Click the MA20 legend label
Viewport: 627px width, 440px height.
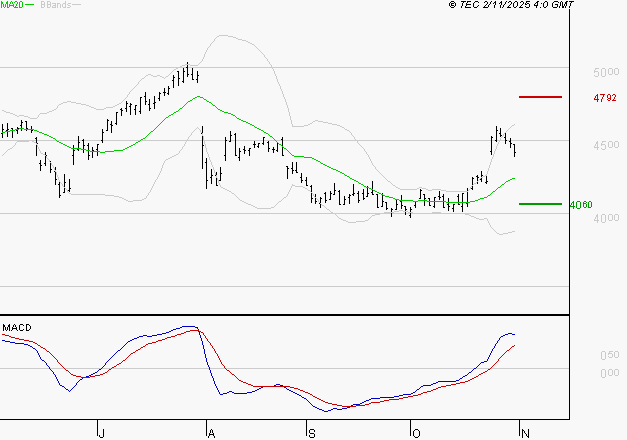pyautogui.click(x=12, y=5)
